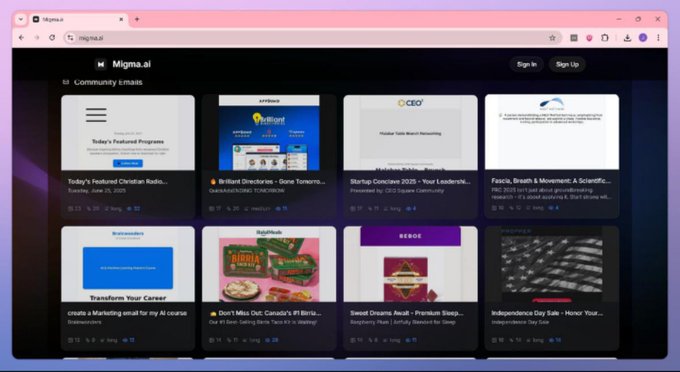Image resolution: width=680 pixels, height=372 pixels.
Task: Click the Brainwonders subtitle text
Action: tap(85, 322)
